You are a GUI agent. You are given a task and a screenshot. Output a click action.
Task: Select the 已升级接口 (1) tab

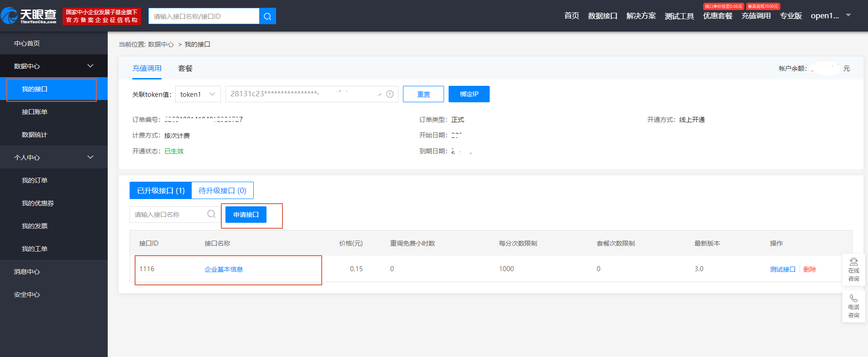pyautogui.click(x=161, y=190)
